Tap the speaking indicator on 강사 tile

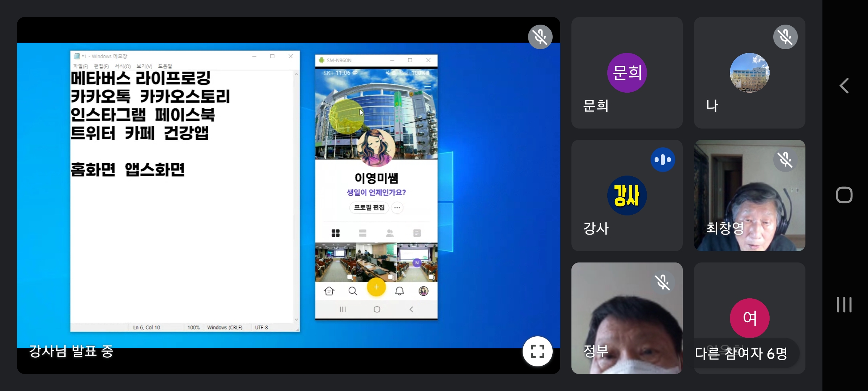click(x=663, y=160)
